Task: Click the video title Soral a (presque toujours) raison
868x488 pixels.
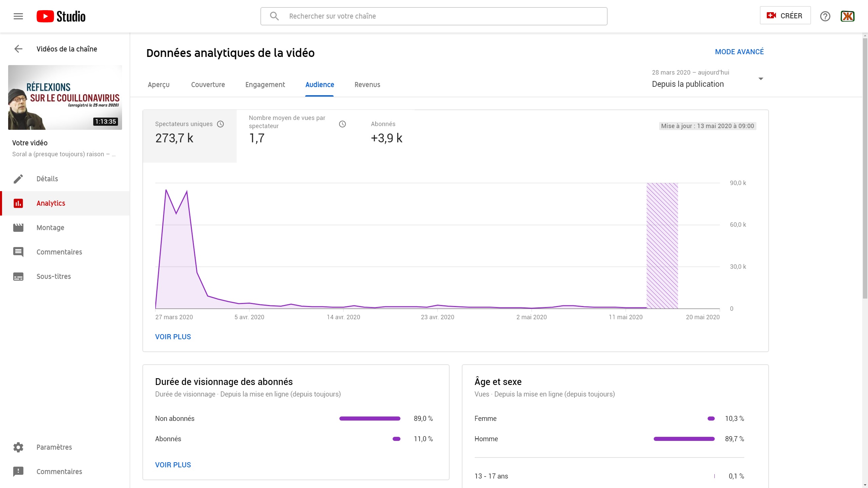Action: 64,154
